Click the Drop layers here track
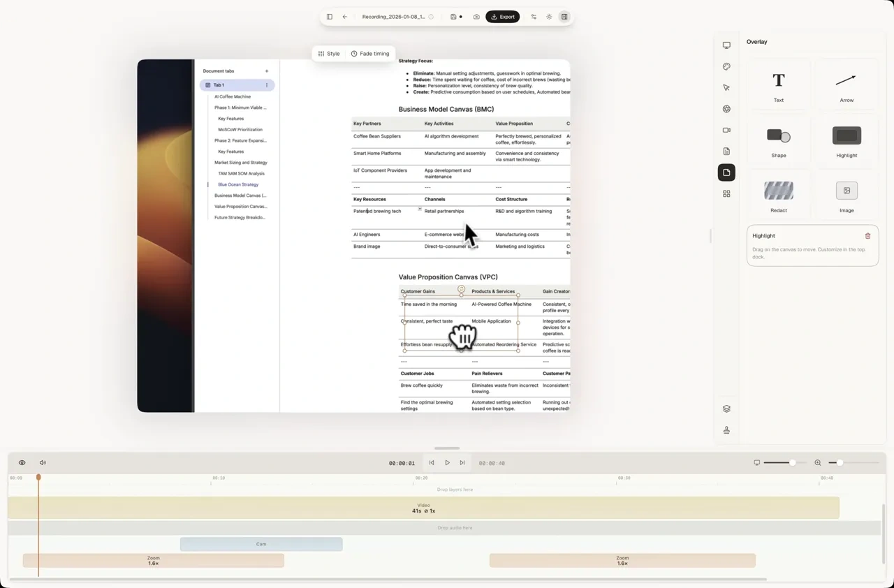 (455, 490)
